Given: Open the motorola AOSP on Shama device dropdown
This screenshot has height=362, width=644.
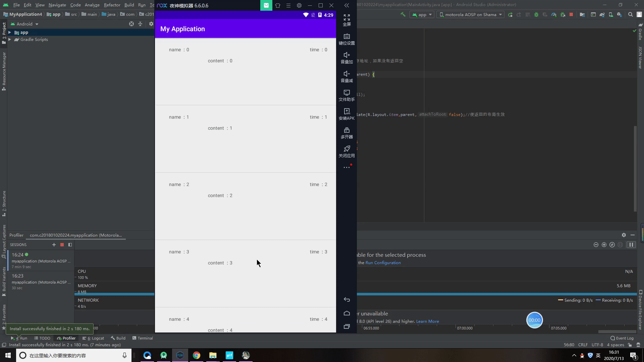Looking at the screenshot, I should (470, 14).
